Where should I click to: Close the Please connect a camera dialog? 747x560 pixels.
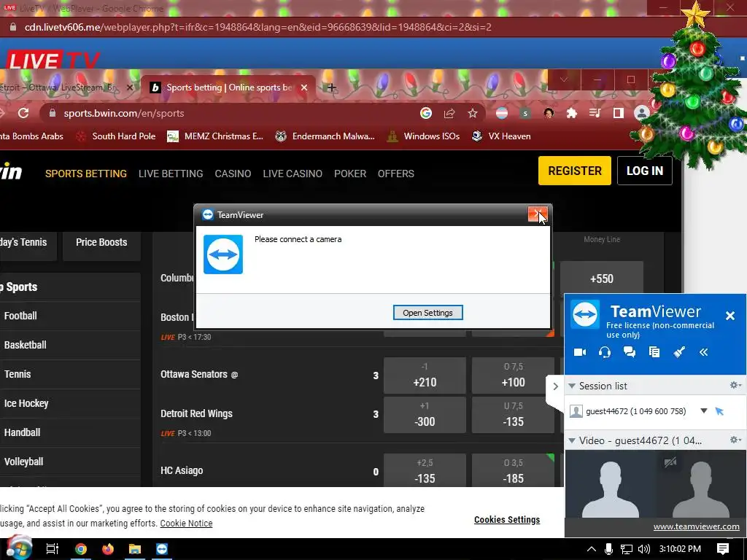pyautogui.click(x=538, y=215)
